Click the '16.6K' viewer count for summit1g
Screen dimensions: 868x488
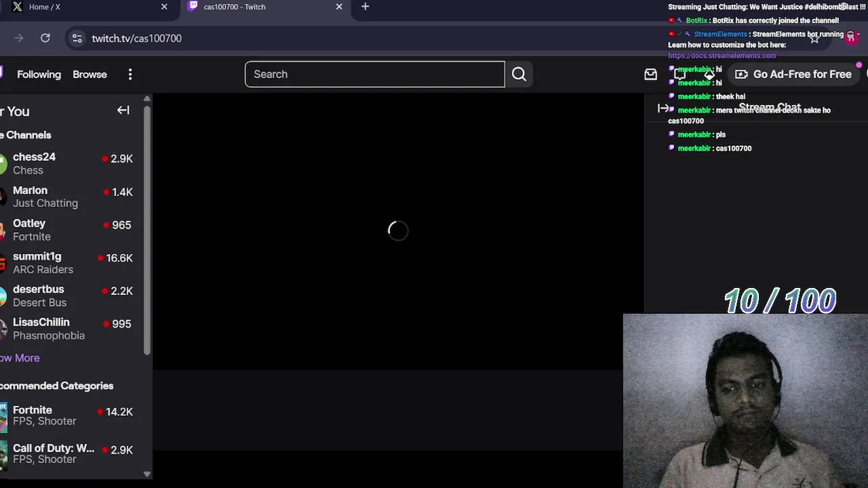click(x=119, y=258)
